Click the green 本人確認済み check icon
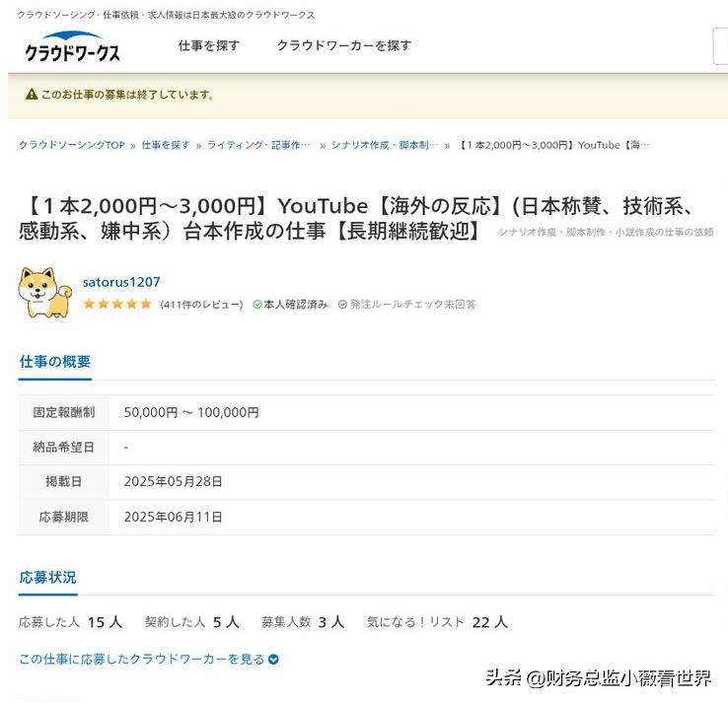This screenshot has height=703, width=728. click(257, 305)
